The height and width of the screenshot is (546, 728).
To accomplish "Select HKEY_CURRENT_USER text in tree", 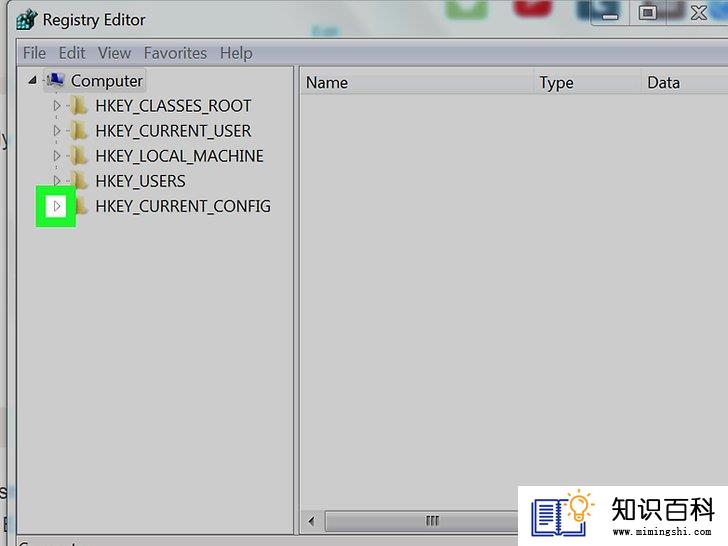I will (173, 131).
